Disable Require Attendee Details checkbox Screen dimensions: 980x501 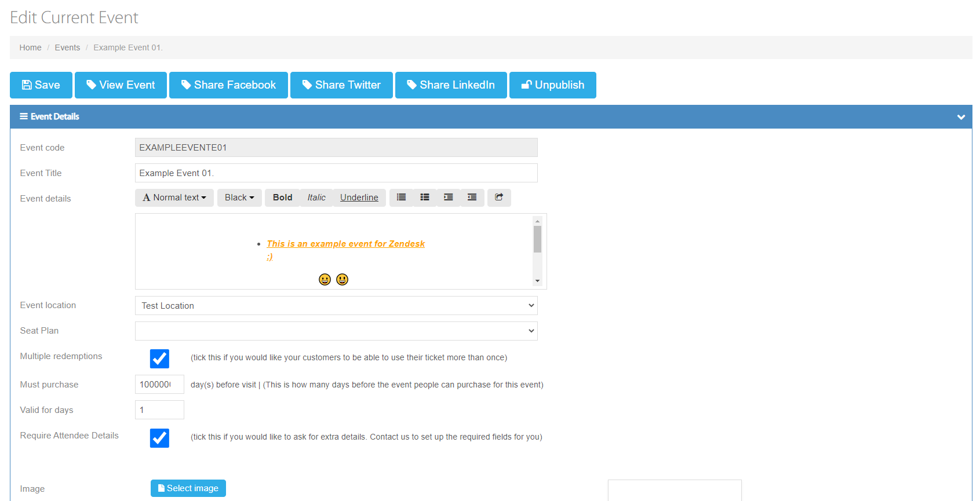(x=159, y=438)
